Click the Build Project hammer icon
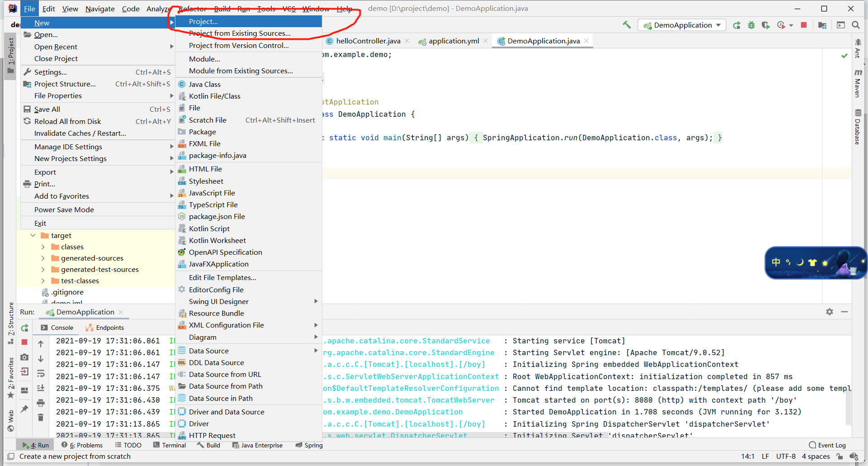Viewport: 868px width, 466px height. (627, 25)
